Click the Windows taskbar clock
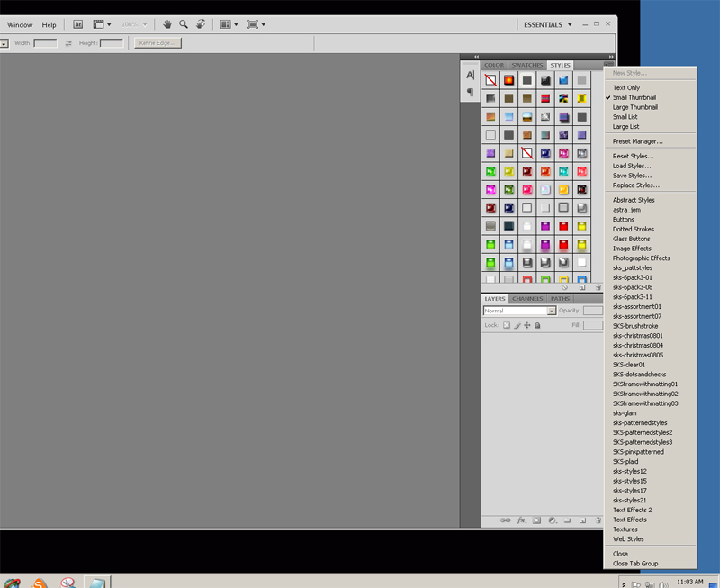The image size is (720, 588). (688, 583)
